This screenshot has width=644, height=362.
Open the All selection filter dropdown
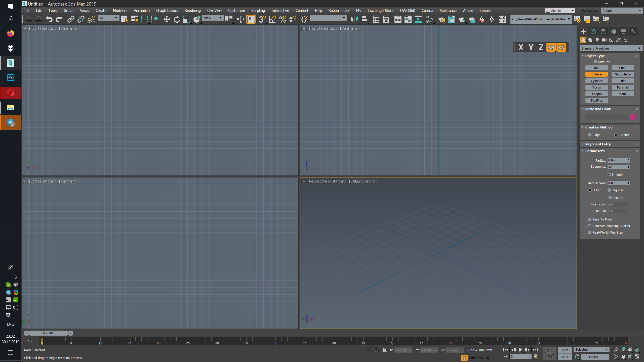tap(108, 18)
